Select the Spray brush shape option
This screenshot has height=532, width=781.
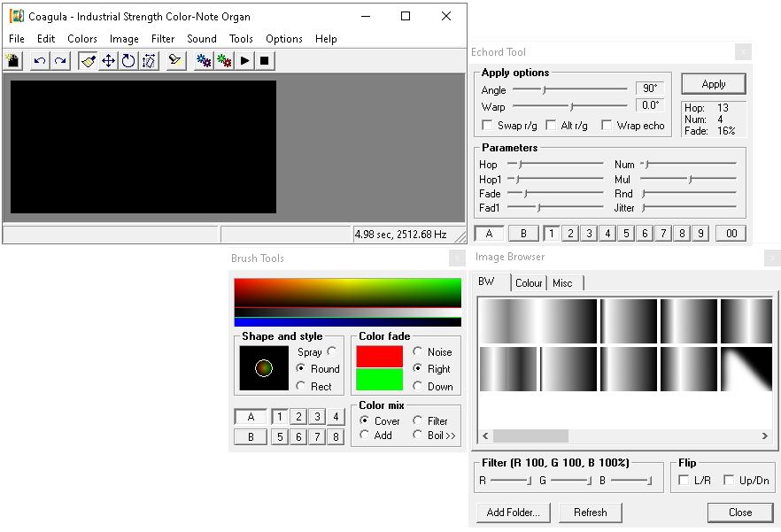click(332, 351)
